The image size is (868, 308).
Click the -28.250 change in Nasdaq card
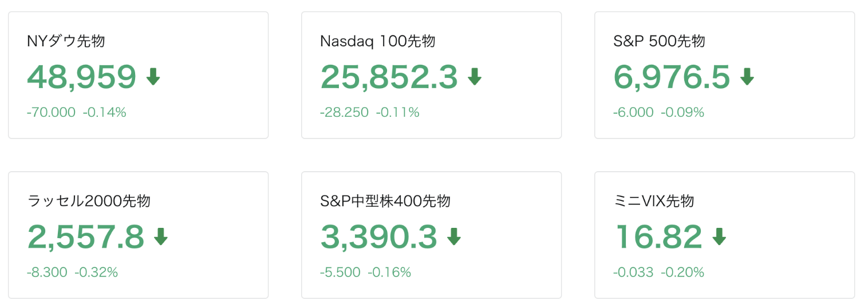point(344,112)
